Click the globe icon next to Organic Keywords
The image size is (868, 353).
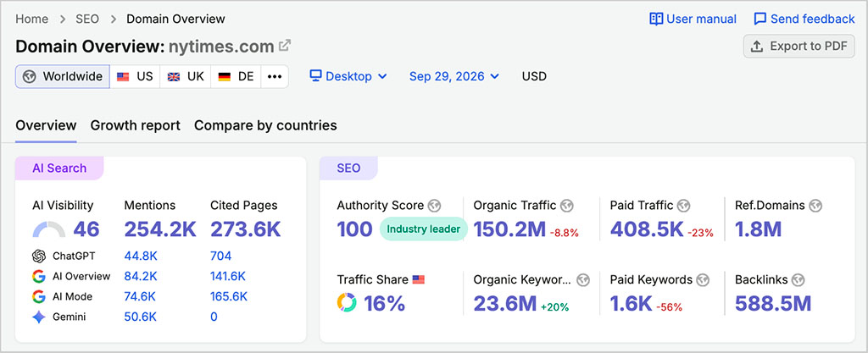(x=583, y=280)
